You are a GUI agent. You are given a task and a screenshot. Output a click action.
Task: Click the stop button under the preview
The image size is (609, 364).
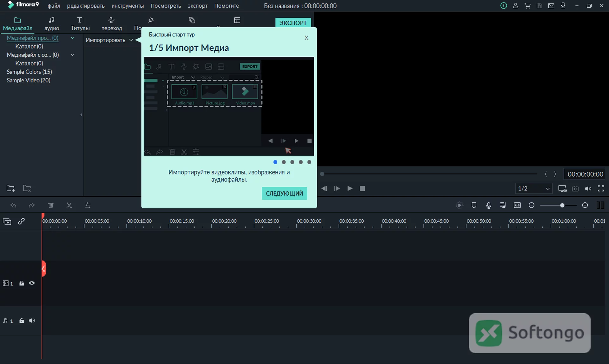pos(362,189)
